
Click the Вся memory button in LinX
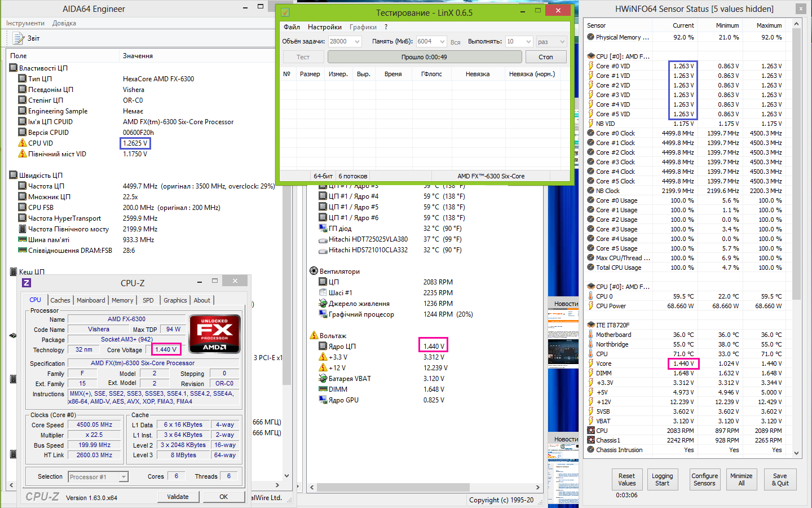point(456,42)
